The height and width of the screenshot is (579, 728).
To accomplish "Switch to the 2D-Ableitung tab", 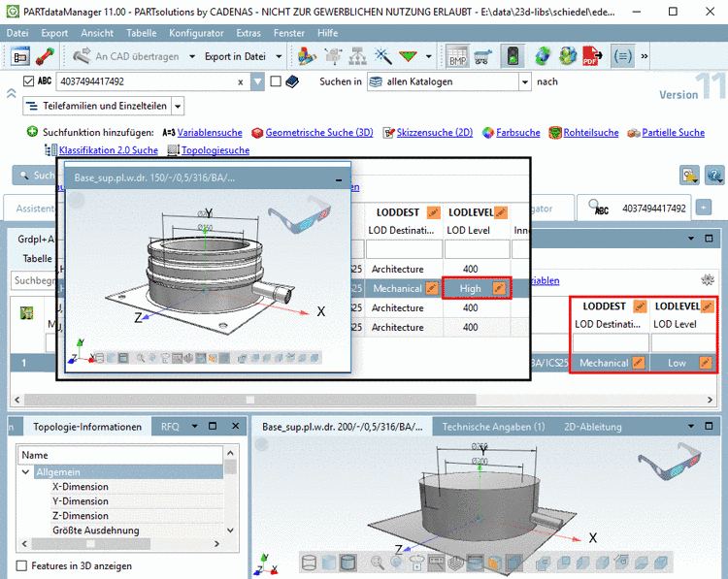I will click(593, 427).
